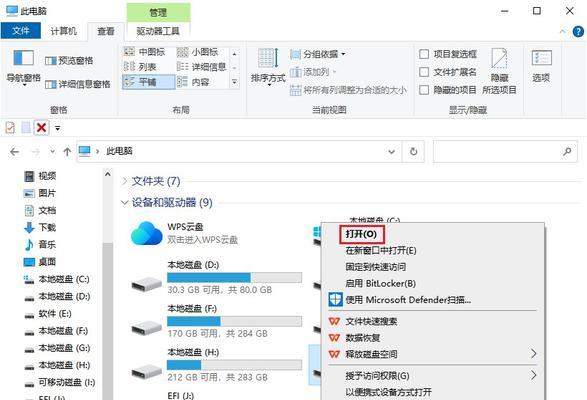This screenshot has height=400, width=587.
Task: Toggle the Preview pane (预览窗格) icon
Action: (x=51, y=61)
